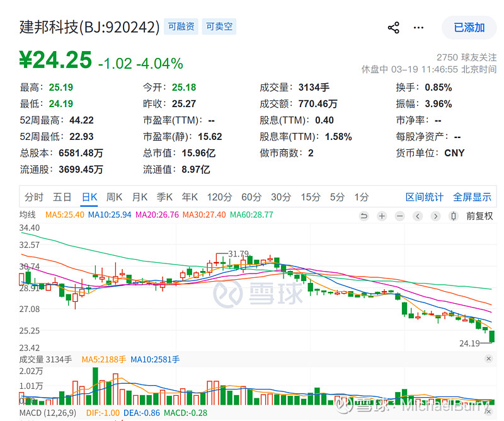Select the 月K chart tab
This screenshot has height=421, width=504.
(x=139, y=197)
